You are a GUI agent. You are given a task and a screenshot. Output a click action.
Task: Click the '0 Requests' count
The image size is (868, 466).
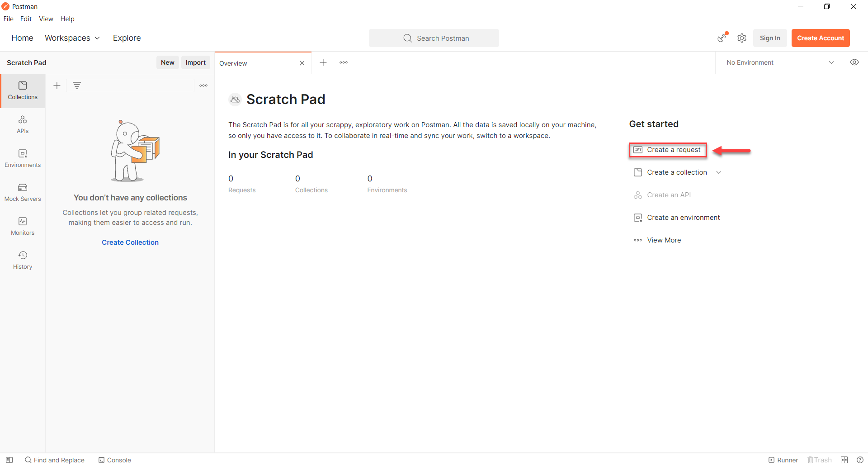pyautogui.click(x=242, y=184)
